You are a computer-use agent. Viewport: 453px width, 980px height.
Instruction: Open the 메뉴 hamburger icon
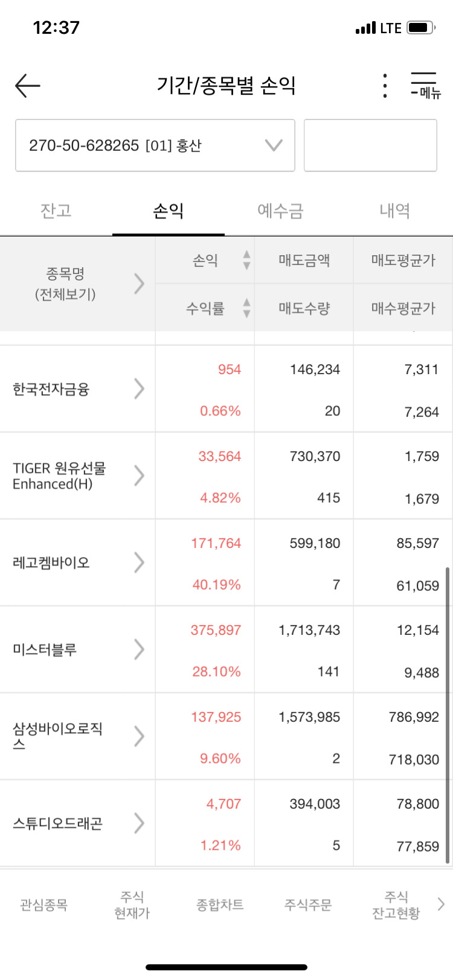coord(423,84)
